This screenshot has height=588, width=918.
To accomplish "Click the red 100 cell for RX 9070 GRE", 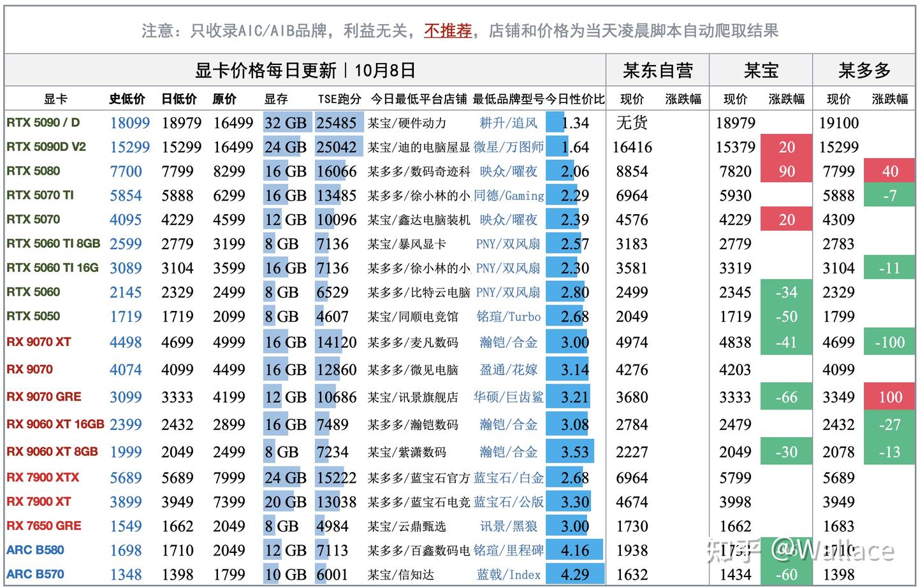I will tap(890, 397).
